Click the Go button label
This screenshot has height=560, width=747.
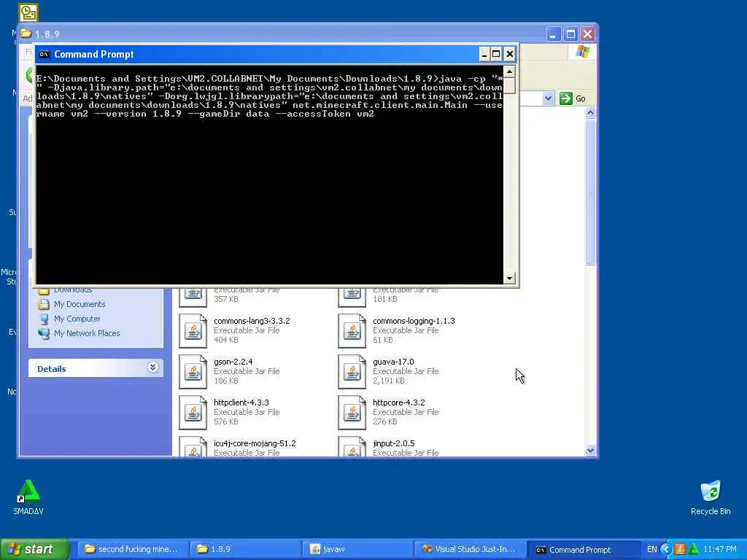580,98
